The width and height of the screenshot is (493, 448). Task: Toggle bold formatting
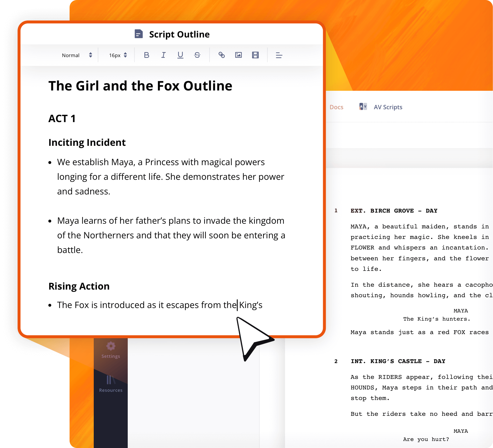point(146,55)
